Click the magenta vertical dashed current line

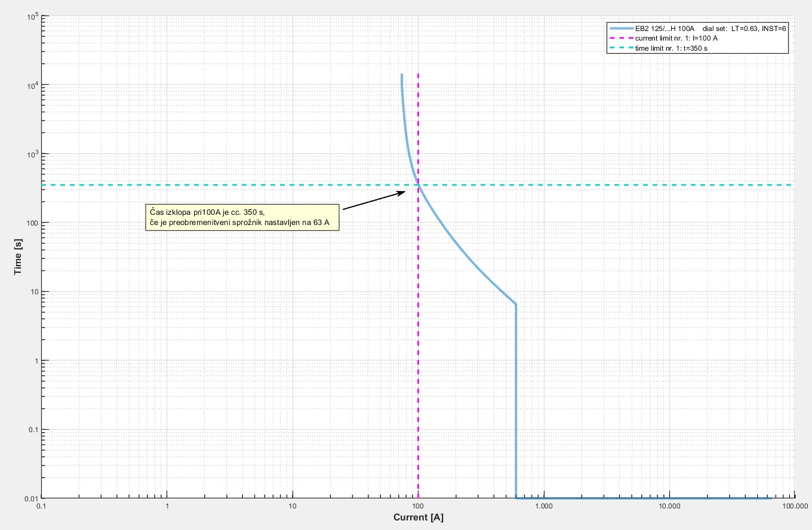(418, 358)
